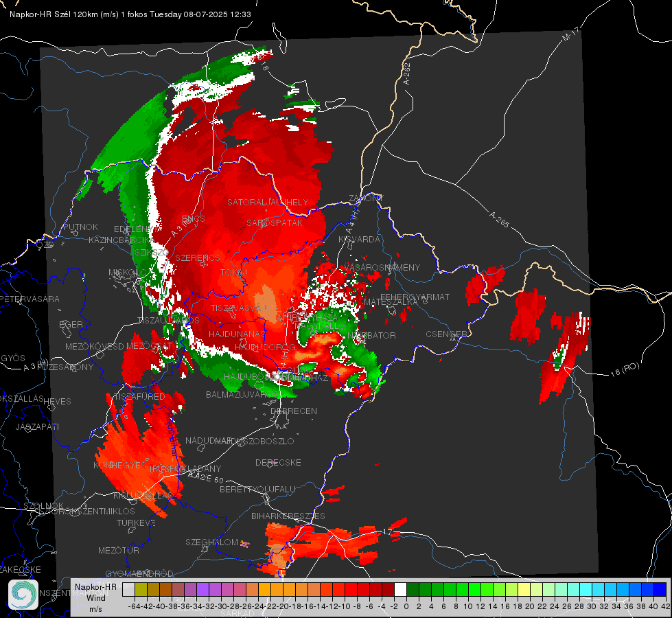Select the dark blue 40–42 legend swatch
The width and height of the screenshot is (672, 618).
660,589
